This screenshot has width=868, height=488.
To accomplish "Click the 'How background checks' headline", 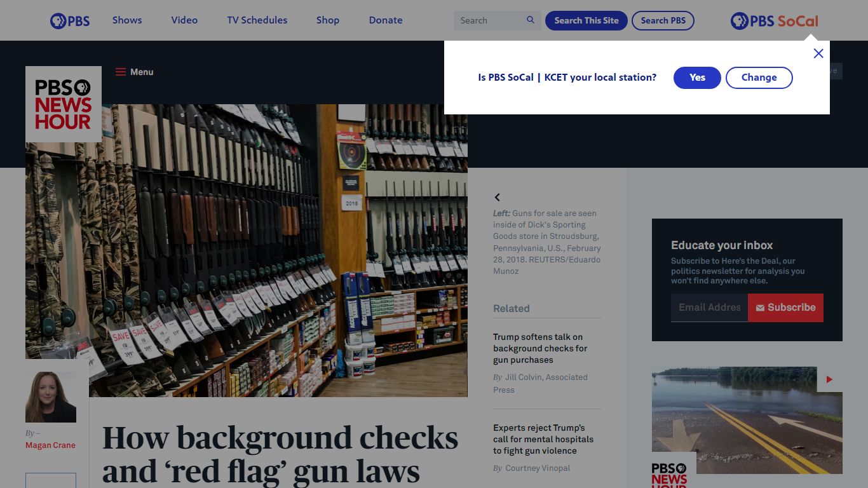I will 280,454.
